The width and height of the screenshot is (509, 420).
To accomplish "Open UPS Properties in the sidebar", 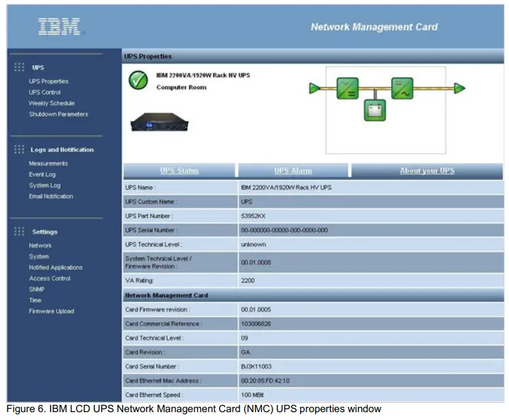I will click(48, 81).
